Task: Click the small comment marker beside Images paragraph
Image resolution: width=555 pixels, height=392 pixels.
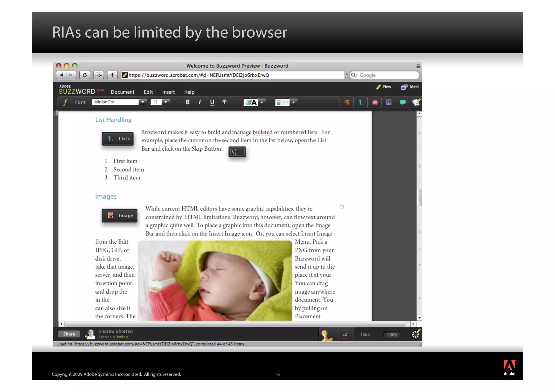Action: (x=342, y=207)
